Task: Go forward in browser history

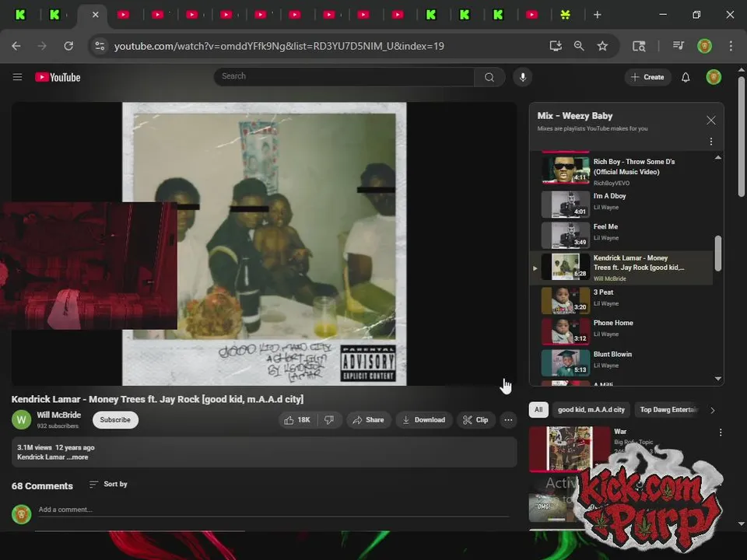Action: click(x=42, y=46)
